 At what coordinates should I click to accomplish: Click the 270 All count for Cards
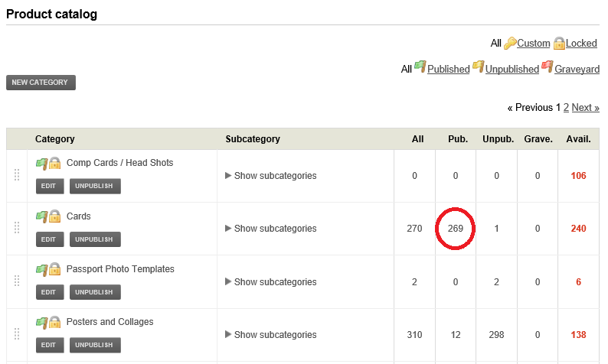pyautogui.click(x=414, y=229)
